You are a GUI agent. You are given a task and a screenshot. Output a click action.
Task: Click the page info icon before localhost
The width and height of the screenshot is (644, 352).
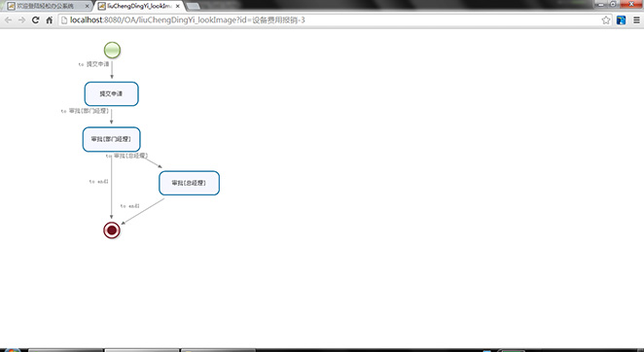point(64,20)
